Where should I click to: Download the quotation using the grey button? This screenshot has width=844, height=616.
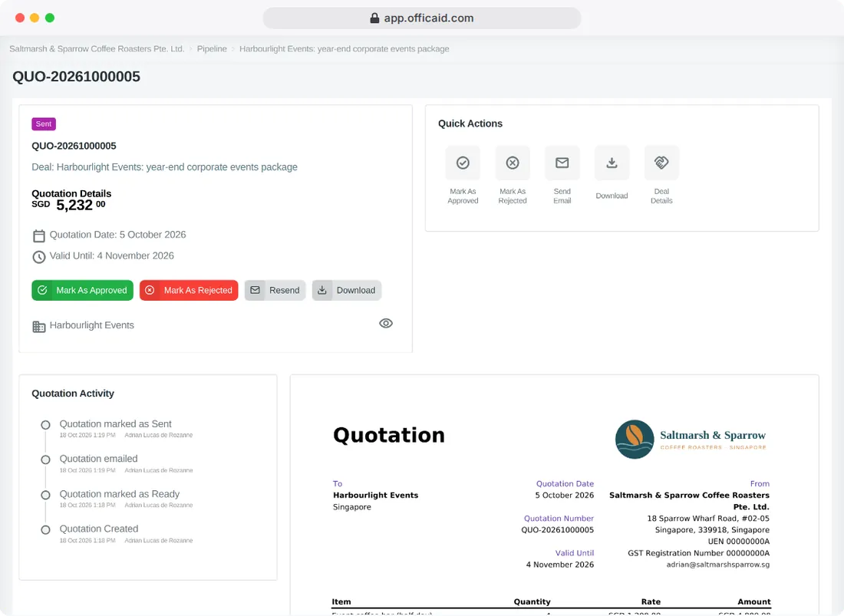pyautogui.click(x=347, y=290)
